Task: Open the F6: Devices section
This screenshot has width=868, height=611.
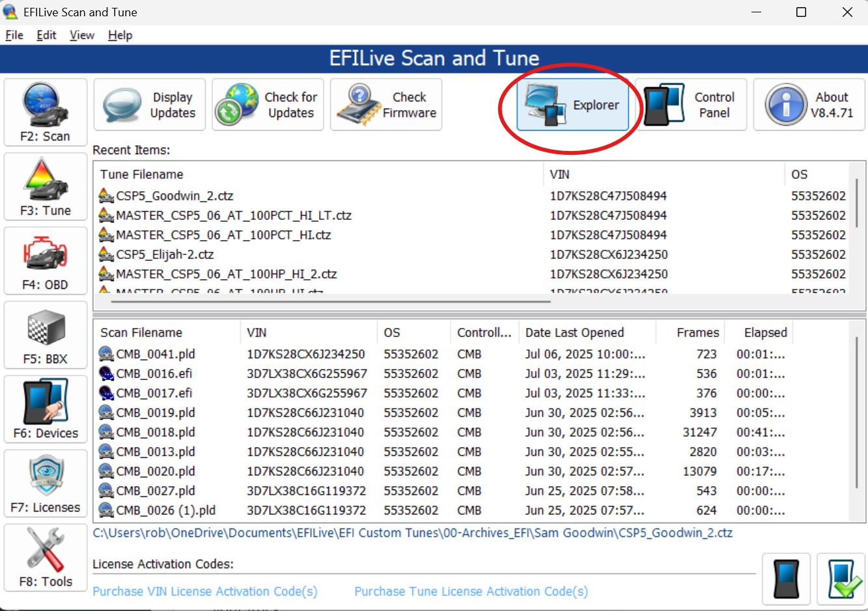Action: pyautogui.click(x=46, y=409)
